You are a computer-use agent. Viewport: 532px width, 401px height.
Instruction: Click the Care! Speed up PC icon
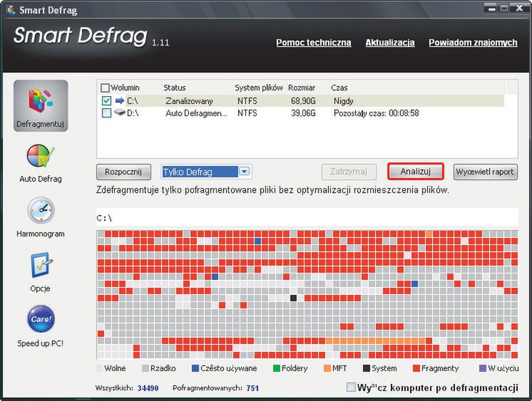(x=41, y=319)
